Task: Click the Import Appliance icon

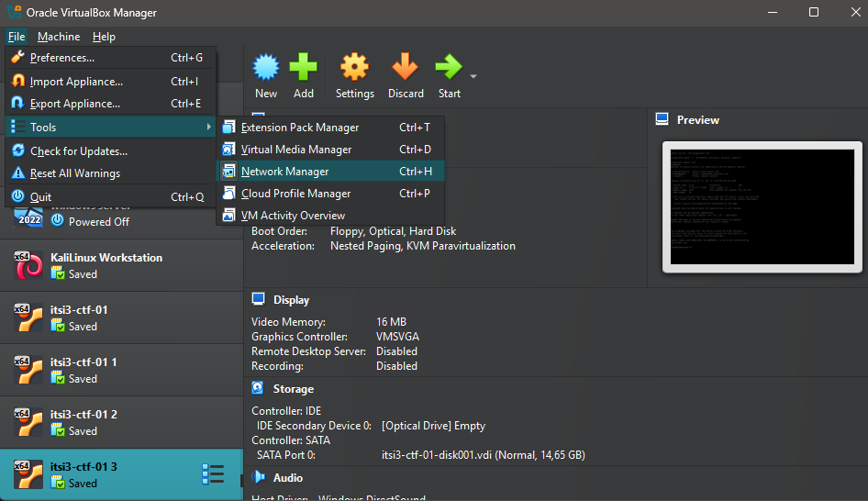Action: 17,81
